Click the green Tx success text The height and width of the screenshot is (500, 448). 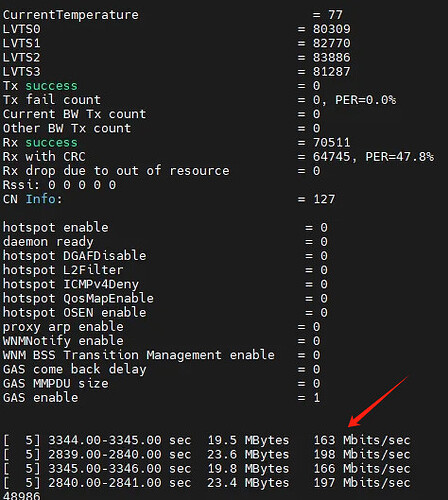pos(52,86)
